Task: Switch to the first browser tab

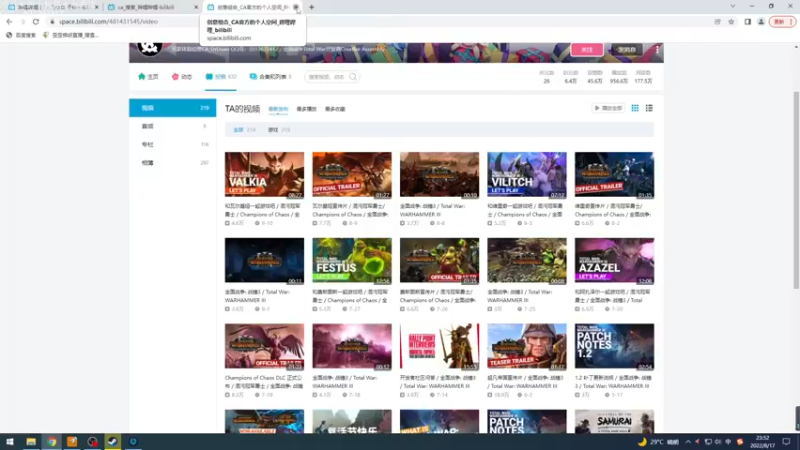Action: tap(51, 7)
